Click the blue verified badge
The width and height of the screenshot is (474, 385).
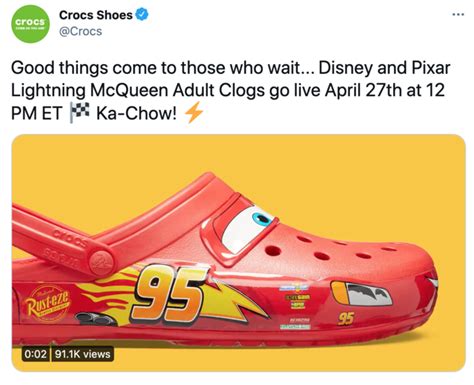[142, 15]
